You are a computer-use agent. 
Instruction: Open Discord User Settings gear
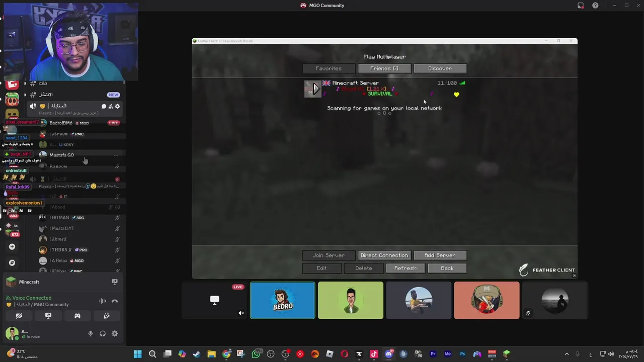point(115,333)
